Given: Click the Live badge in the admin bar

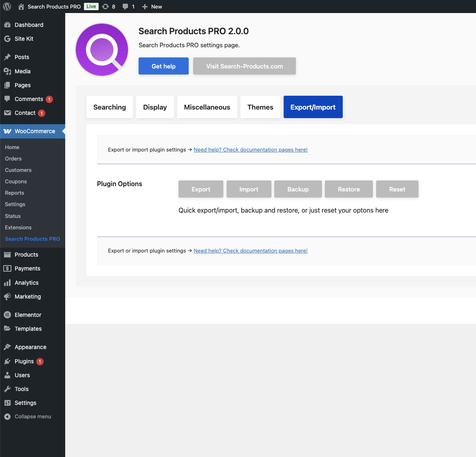Looking at the screenshot, I should [x=90, y=6].
